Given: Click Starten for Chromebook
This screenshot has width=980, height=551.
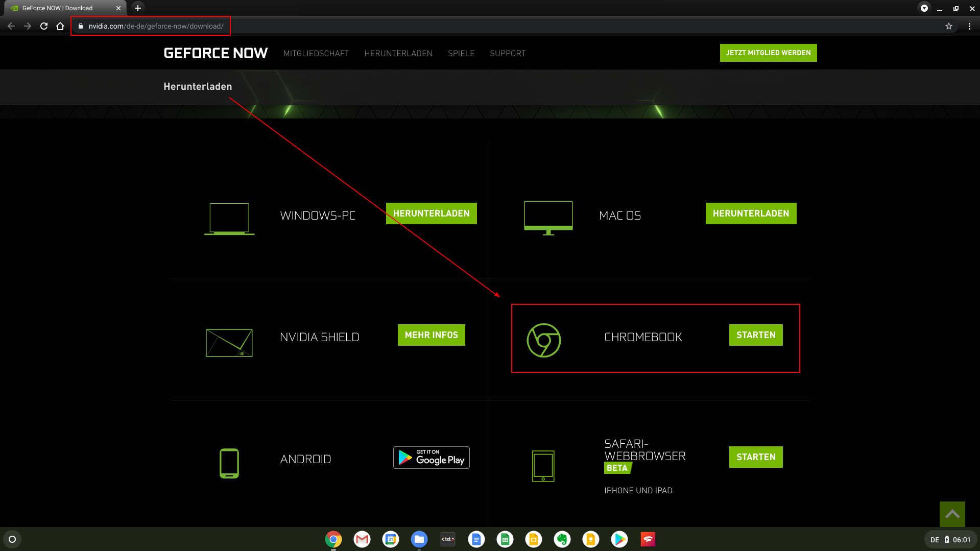Looking at the screenshot, I should [756, 335].
